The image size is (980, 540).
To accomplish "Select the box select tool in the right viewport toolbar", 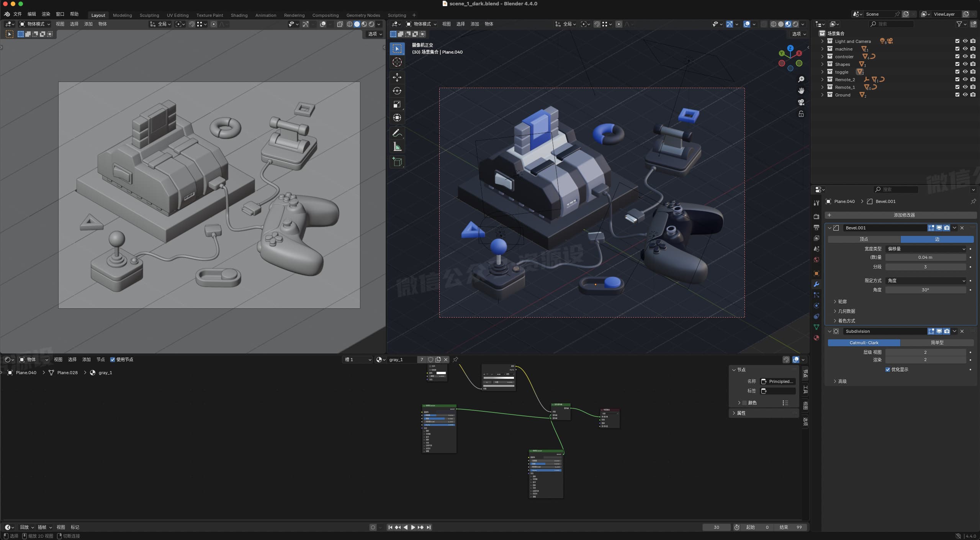I will tap(397, 49).
